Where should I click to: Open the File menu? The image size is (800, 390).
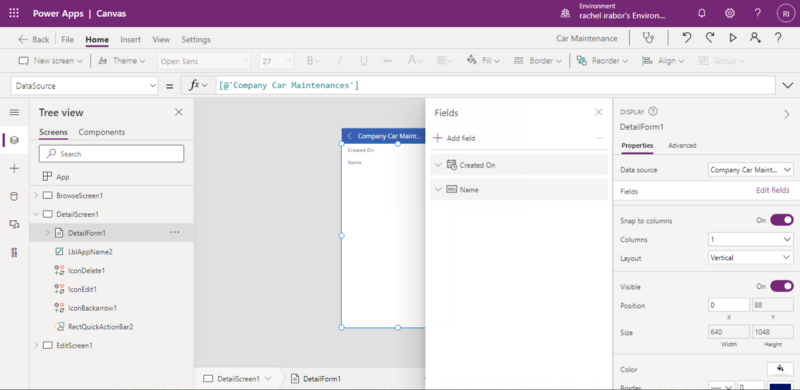(67, 39)
